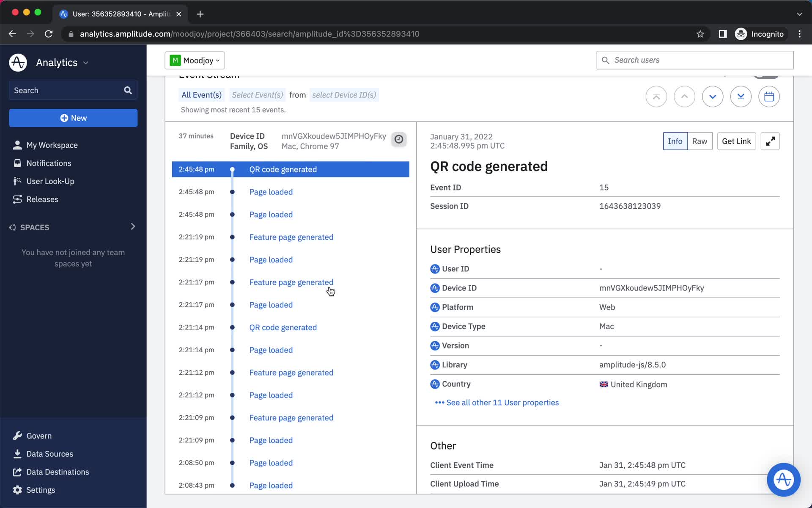812x508 pixels.
Task: Click the scroll-to-bottom navigation arrow icon
Action: [741, 96]
